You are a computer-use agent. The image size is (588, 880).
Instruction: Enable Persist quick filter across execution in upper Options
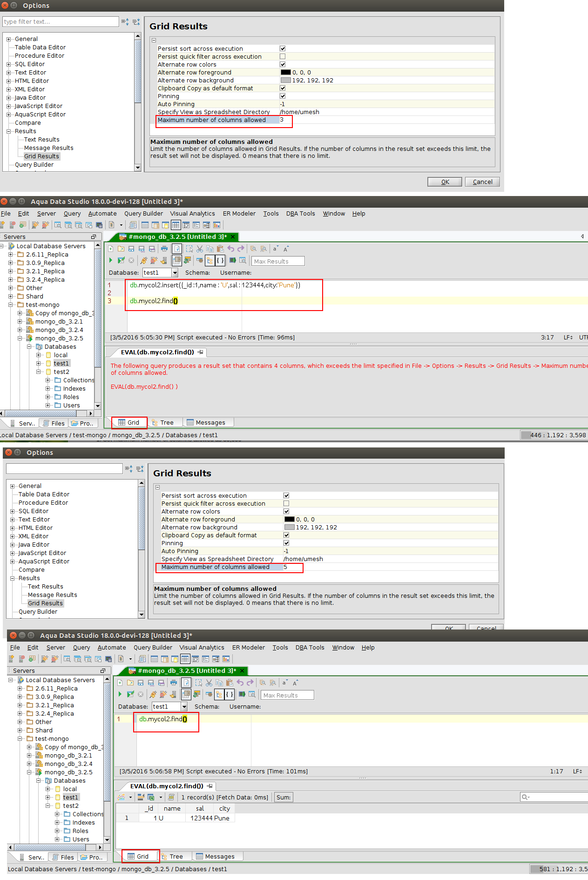(283, 57)
